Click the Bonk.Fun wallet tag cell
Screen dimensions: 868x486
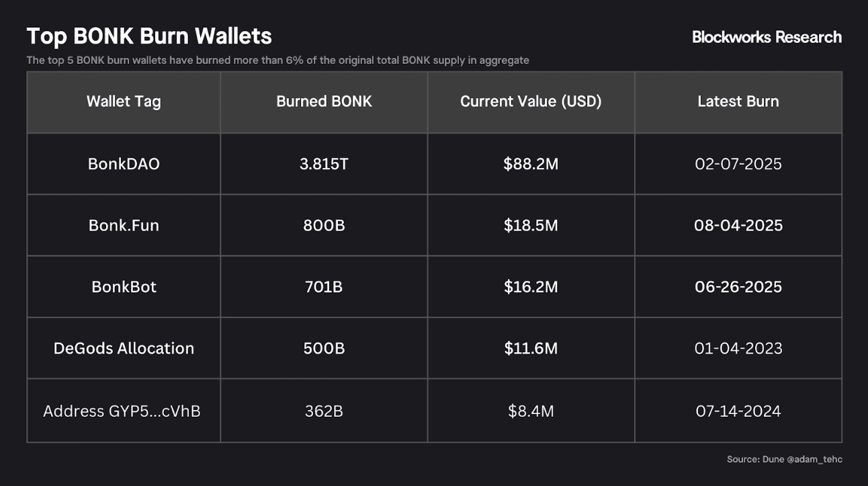click(124, 225)
